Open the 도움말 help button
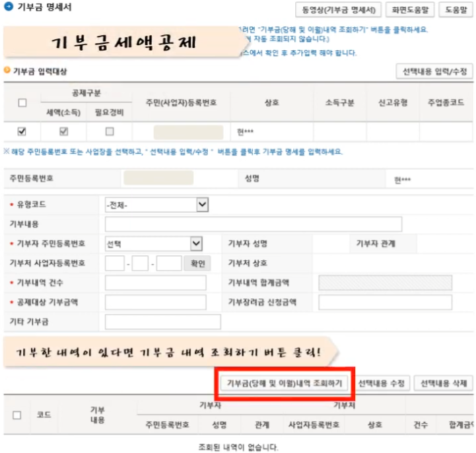476x453 pixels. (456, 10)
